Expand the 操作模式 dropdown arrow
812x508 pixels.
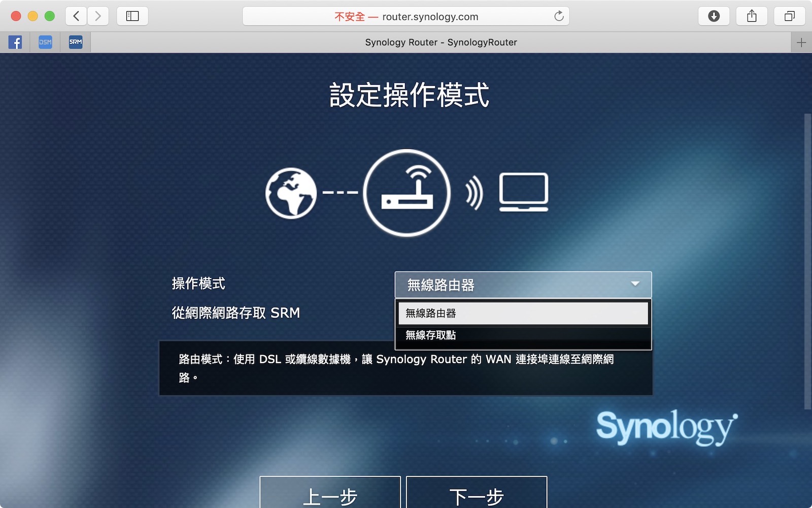click(635, 284)
